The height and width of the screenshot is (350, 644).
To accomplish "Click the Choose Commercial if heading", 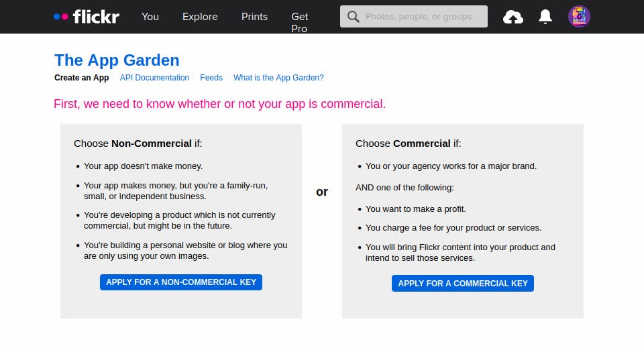I will coord(408,143).
